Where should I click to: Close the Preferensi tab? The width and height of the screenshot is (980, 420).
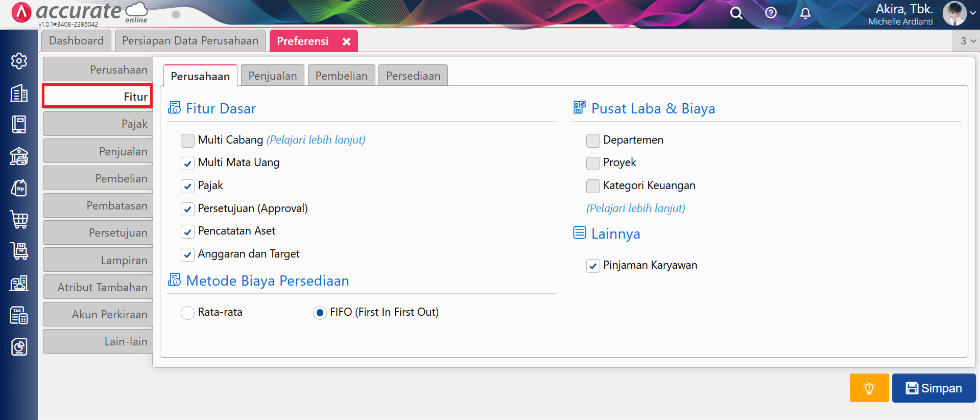pos(346,41)
